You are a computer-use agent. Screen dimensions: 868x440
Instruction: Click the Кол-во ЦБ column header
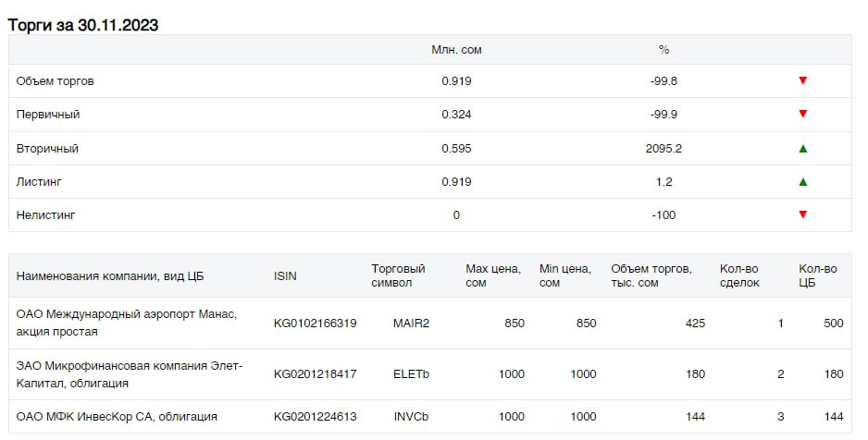(818, 275)
